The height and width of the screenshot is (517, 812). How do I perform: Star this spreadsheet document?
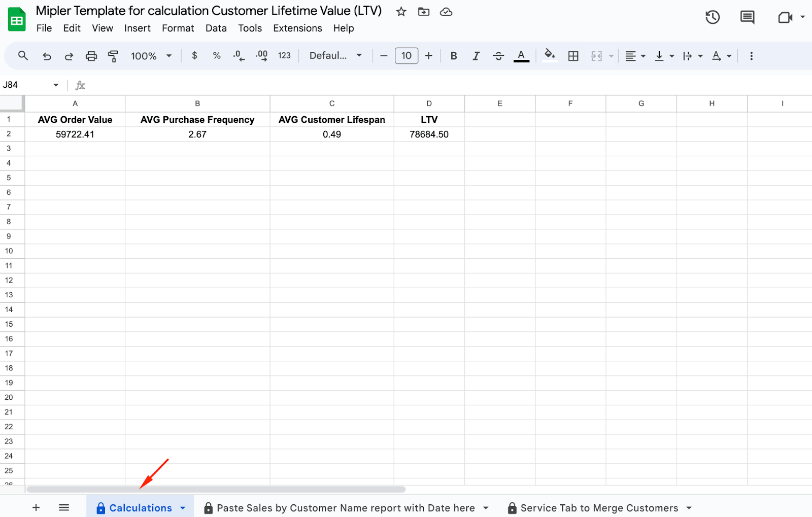401,12
